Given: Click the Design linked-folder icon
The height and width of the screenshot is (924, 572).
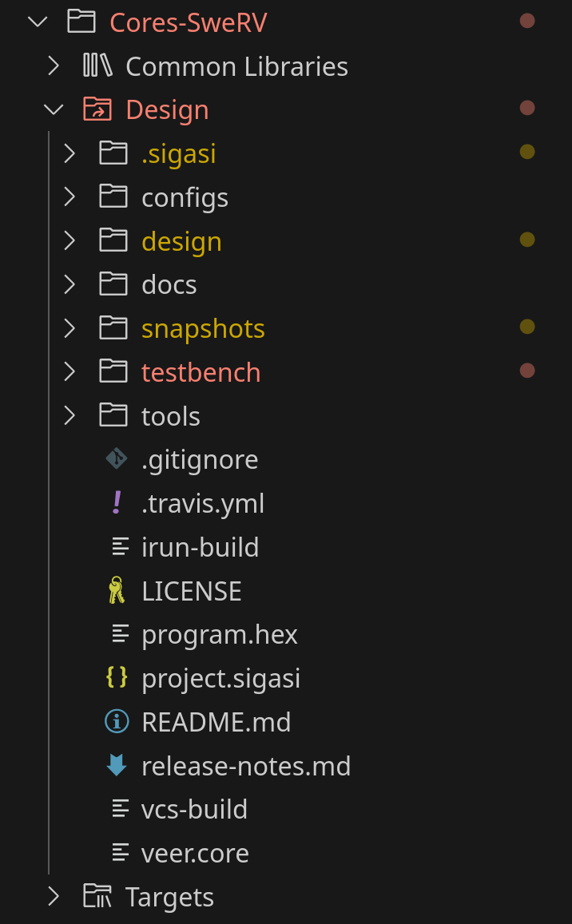Looking at the screenshot, I should 97,109.
